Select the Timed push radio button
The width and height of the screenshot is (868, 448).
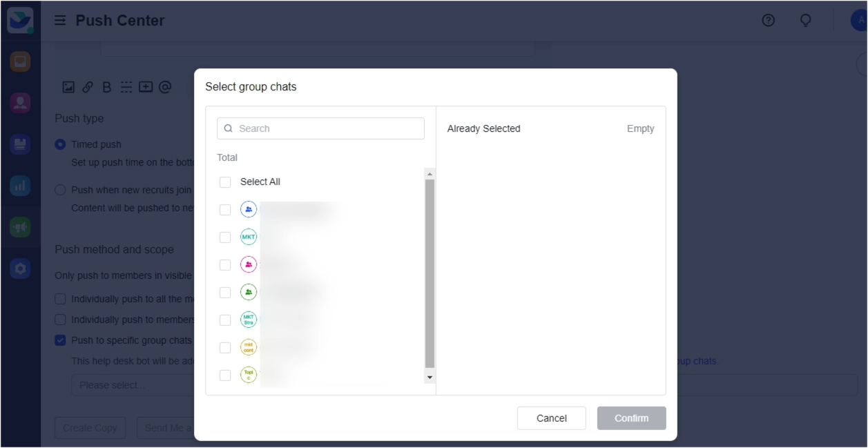[60, 144]
